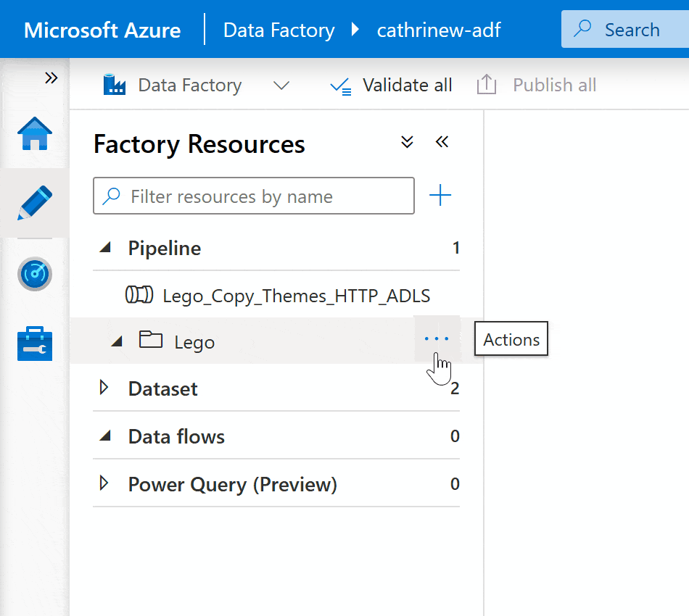The width and height of the screenshot is (689, 616).
Task: Expand all resource groups double chevron
Action: point(408,141)
